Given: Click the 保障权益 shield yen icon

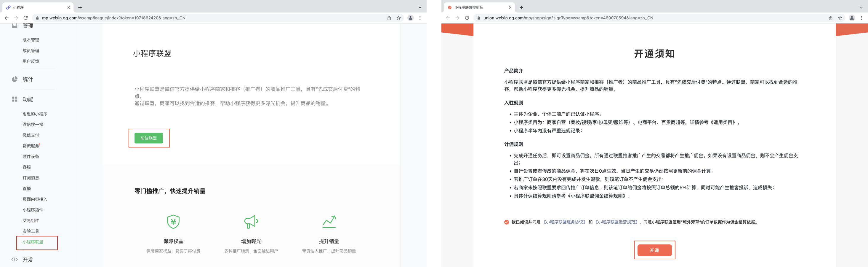Looking at the screenshot, I should click(x=173, y=222).
